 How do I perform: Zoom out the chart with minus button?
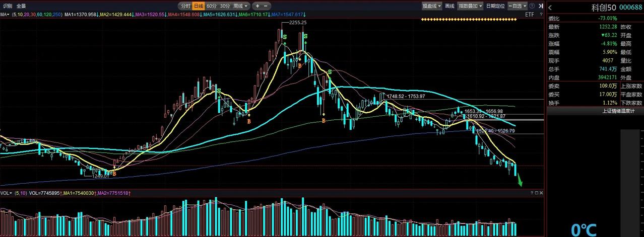[266, 6]
